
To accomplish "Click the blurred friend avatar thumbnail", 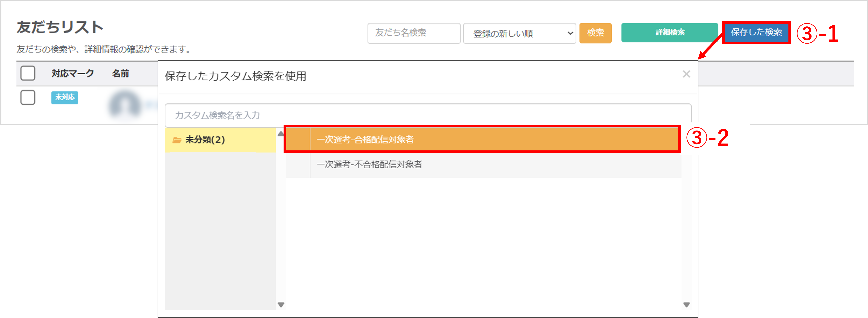I will pyautogui.click(x=124, y=104).
